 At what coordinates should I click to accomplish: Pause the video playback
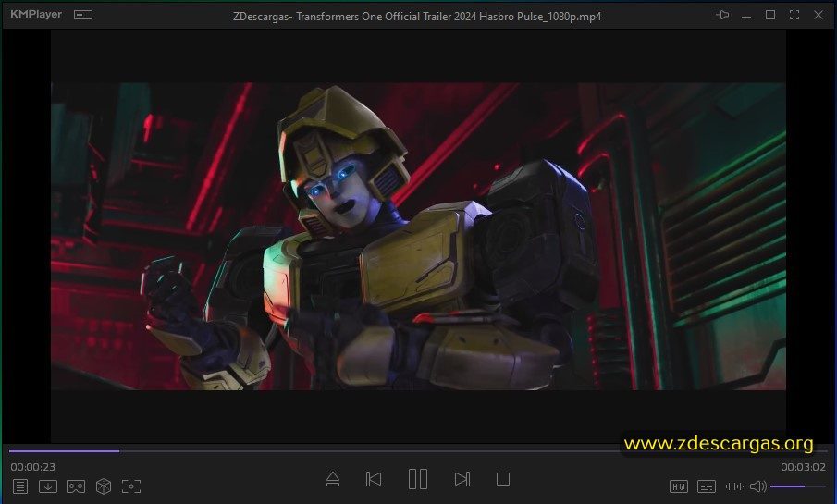pos(418,479)
